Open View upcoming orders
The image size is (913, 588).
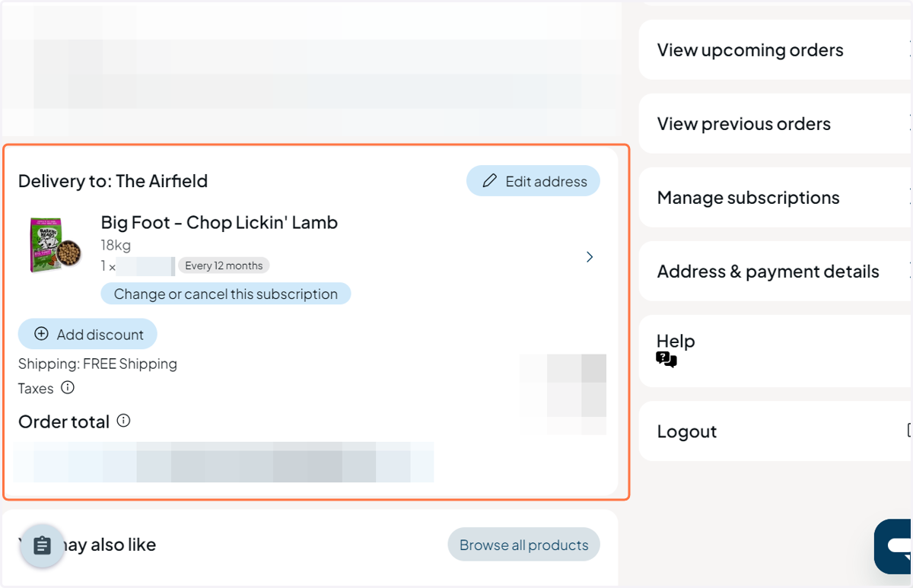point(776,50)
